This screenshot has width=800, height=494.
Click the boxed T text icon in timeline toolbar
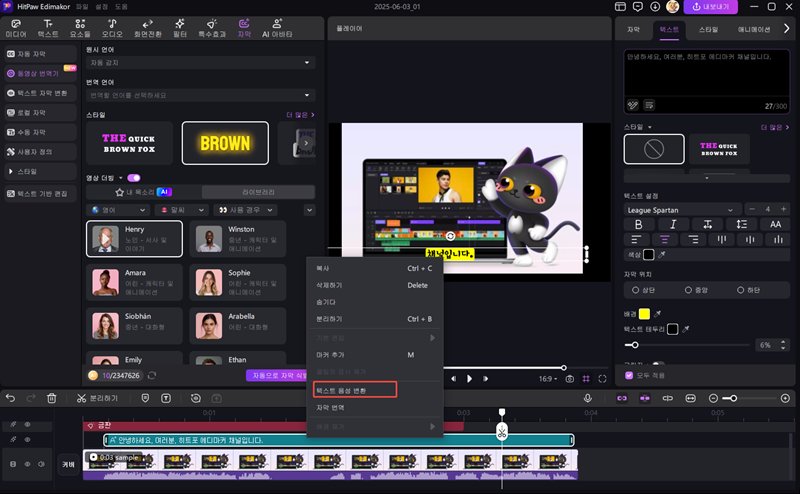(166, 398)
